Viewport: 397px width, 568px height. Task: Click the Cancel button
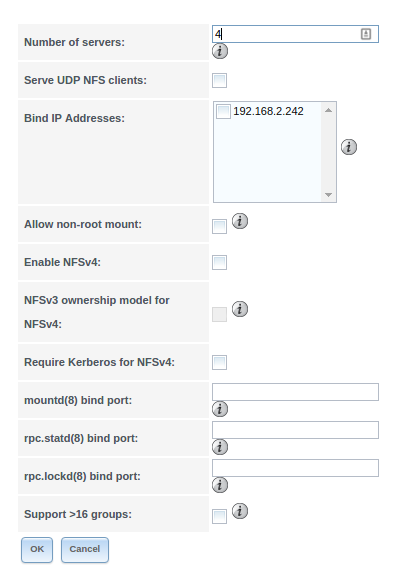[85, 550]
